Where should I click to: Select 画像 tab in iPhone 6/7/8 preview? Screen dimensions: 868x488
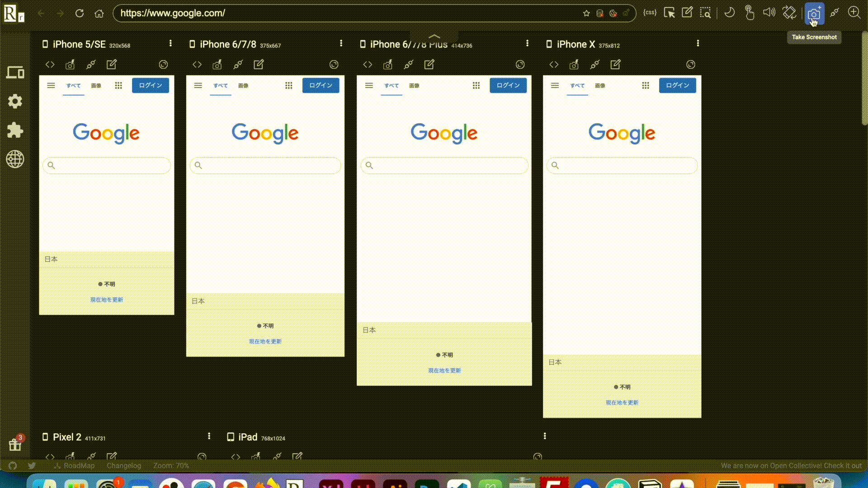243,85
